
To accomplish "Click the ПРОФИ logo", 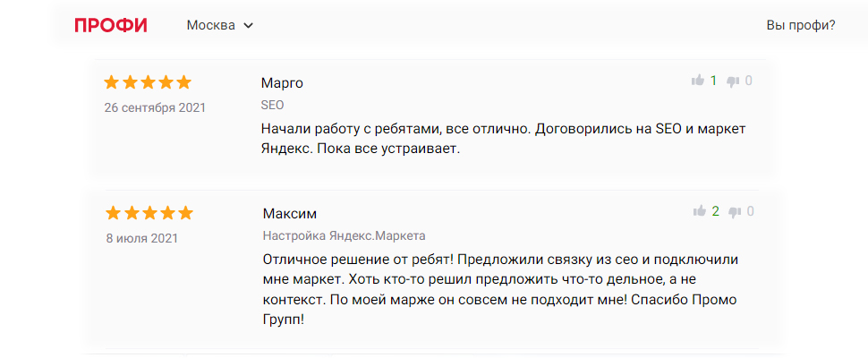I will pos(111,25).
